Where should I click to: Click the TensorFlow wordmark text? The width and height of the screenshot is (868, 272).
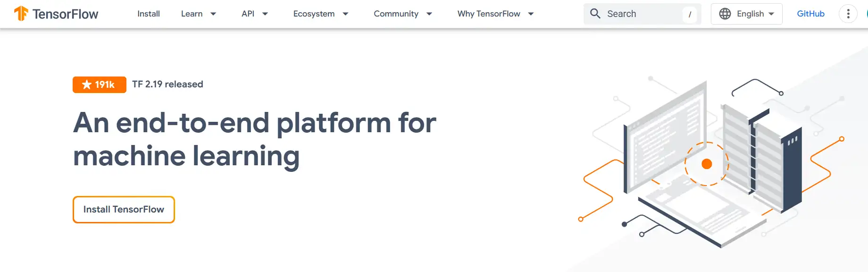pyautogui.click(x=65, y=14)
